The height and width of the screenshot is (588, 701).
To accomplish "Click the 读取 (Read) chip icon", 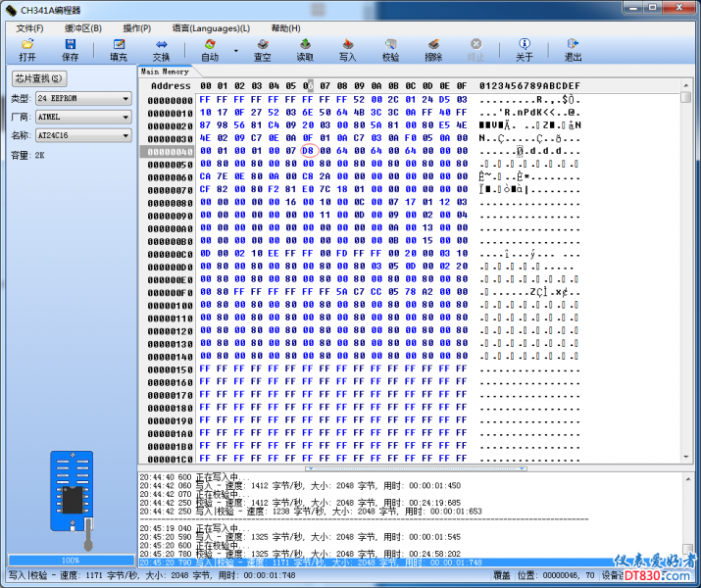I will click(305, 50).
